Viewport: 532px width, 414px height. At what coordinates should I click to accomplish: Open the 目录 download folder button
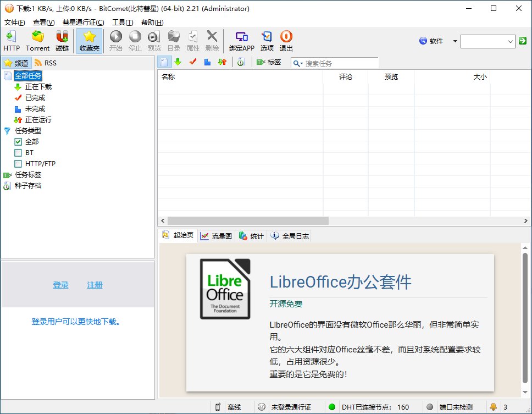[174, 41]
